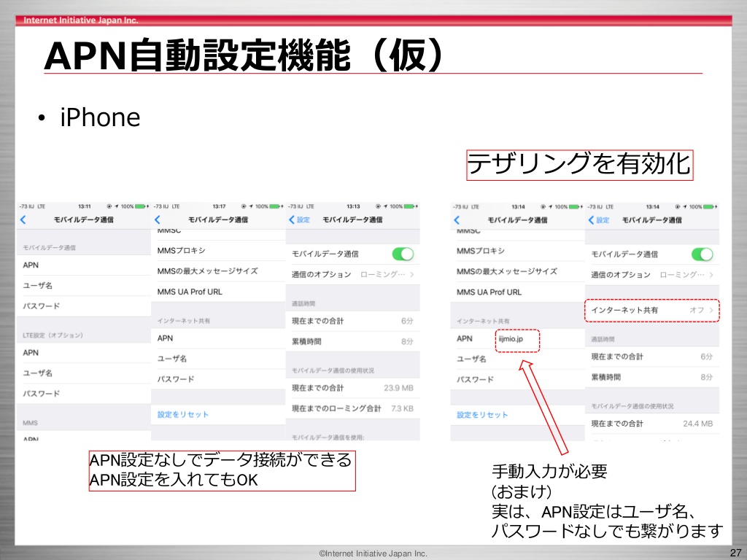Click the location arrow icon in the 13:17 status bar
Image resolution: width=747 pixels, height=560 pixels.
pyautogui.click(x=251, y=206)
